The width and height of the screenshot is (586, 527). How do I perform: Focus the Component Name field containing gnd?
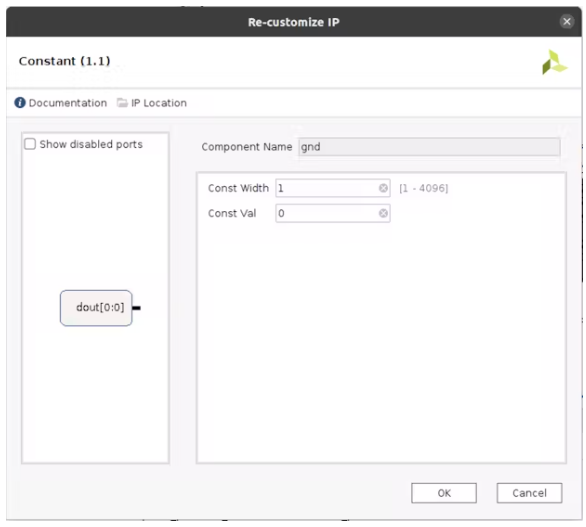(x=429, y=147)
